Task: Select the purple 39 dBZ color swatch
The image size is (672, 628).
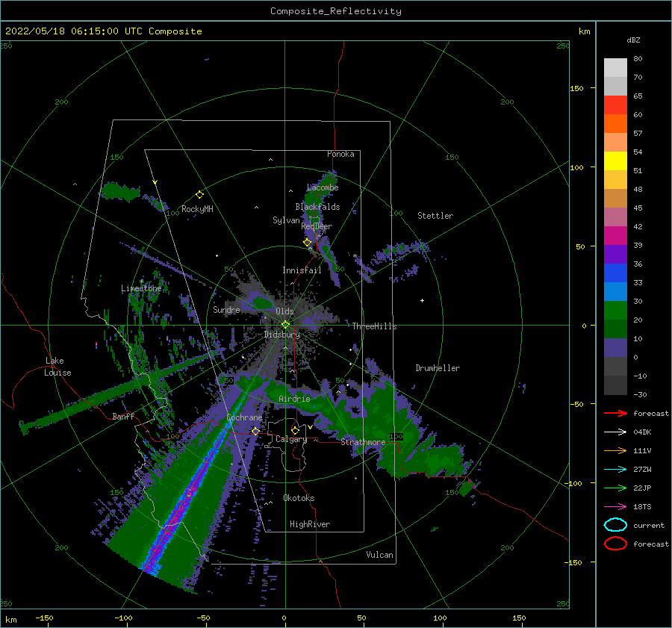Action: [x=615, y=254]
